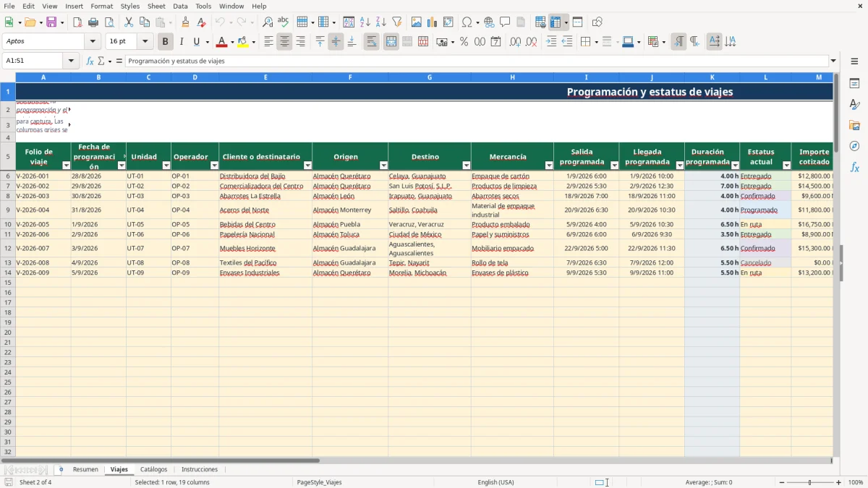Click the Export as PDF icon
The height and width of the screenshot is (488, 868).
[77, 22]
